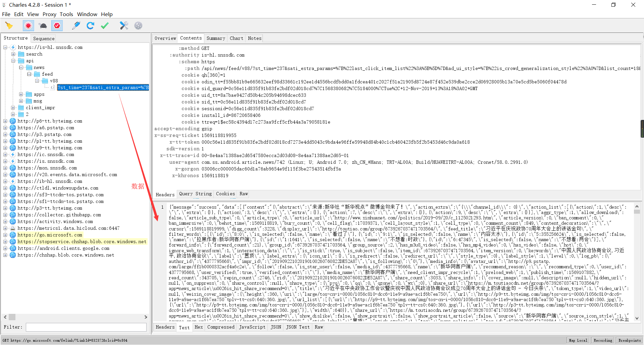Collapse the is-hl.snssdk.com host node
Image resolution: width=644 pixels, height=345 pixels.
[x=5, y=48]
